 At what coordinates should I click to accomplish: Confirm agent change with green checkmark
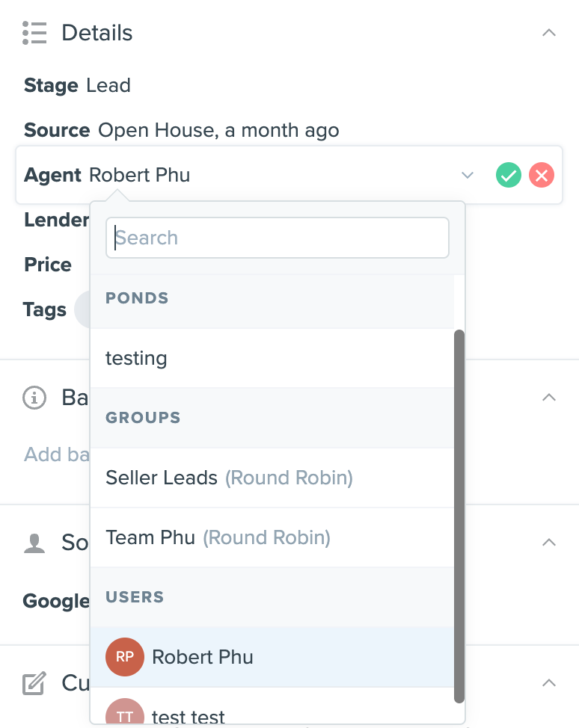(509, 176)
